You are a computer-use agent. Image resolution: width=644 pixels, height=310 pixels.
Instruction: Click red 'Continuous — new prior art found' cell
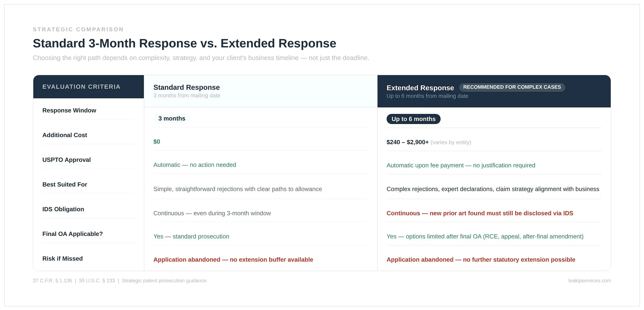(x=480, y=213)
